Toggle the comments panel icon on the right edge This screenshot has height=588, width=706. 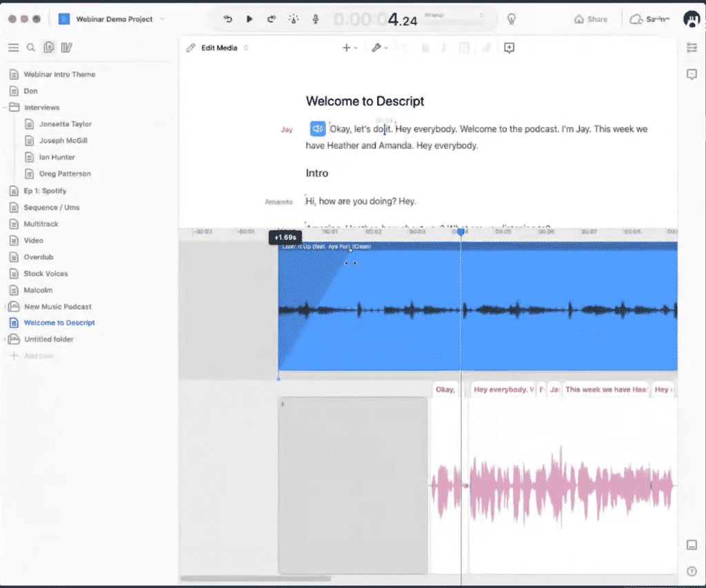click(692, 74)
